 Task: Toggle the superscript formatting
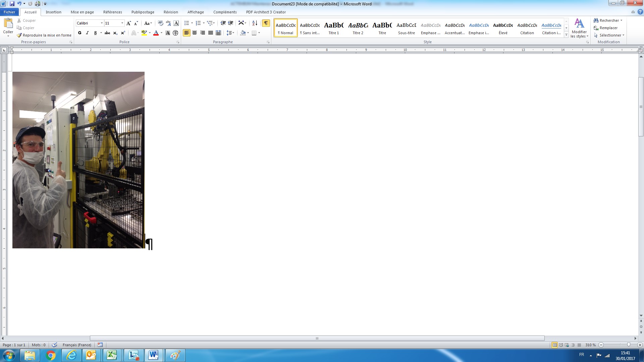tap(123, 33)
